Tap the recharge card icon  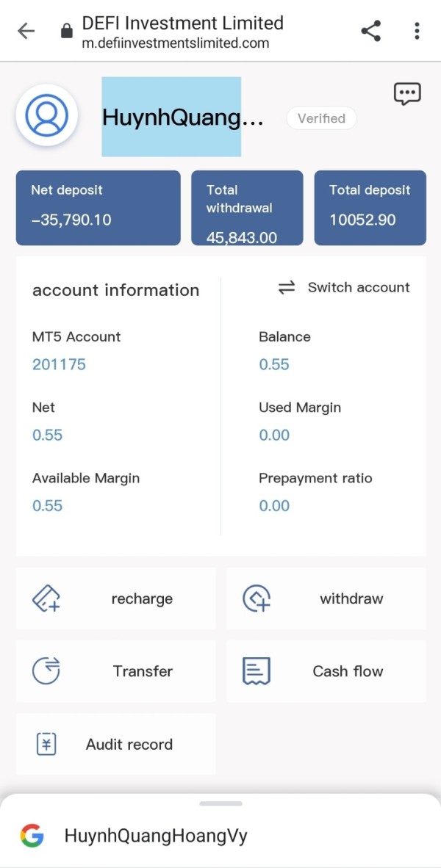tap(46, 598)
